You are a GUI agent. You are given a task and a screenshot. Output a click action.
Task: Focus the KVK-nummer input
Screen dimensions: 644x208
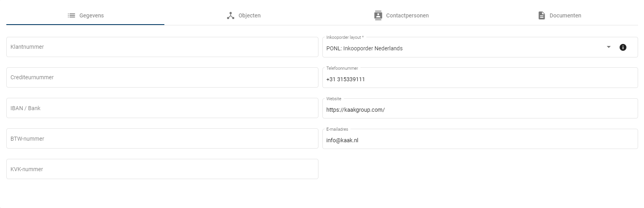point(162,169)
